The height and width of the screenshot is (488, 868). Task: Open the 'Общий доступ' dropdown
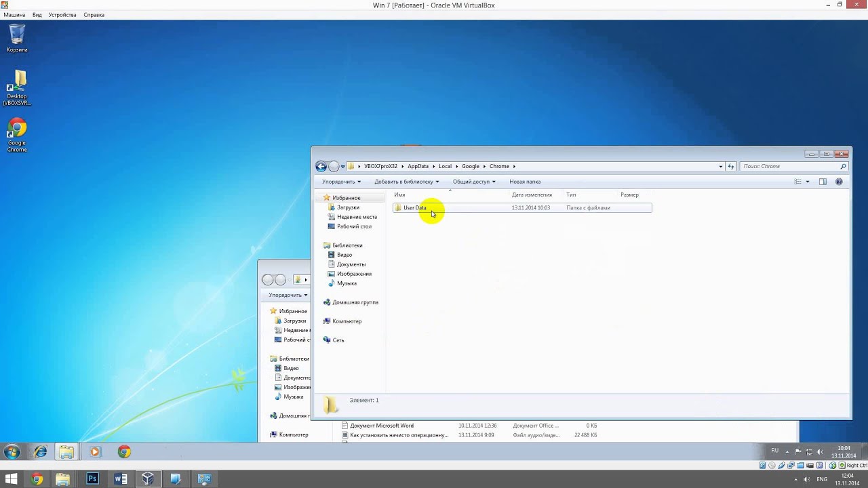point(474,182)
